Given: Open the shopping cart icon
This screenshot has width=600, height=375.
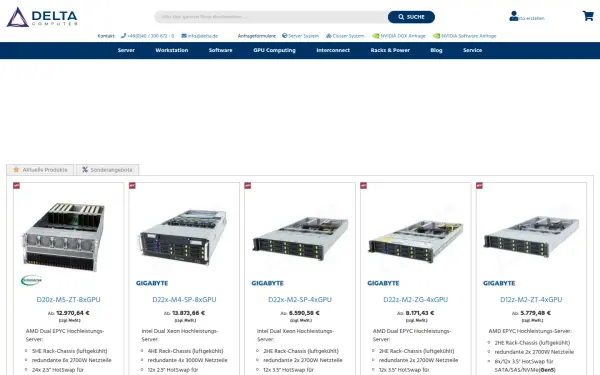Looking at the screenshot, I should pos(588,16).
